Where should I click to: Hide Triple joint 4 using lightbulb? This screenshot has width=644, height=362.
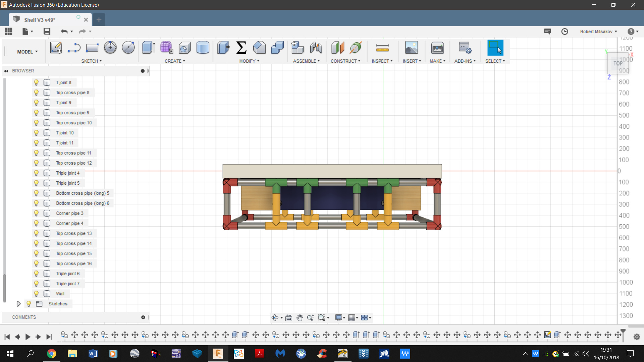[x=36, y=173]
